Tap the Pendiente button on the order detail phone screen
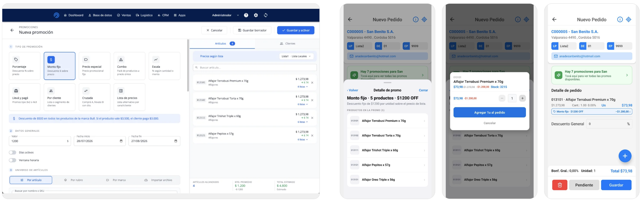 [584, 185]
